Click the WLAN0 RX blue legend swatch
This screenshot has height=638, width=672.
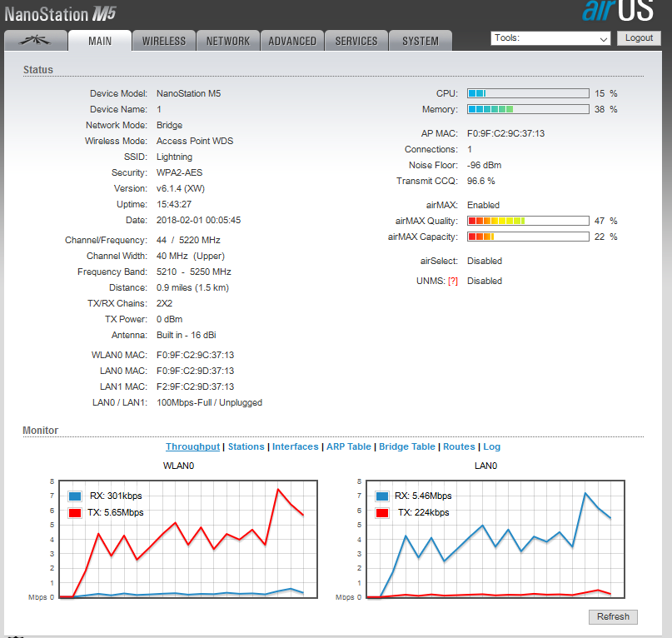[75, 496]
